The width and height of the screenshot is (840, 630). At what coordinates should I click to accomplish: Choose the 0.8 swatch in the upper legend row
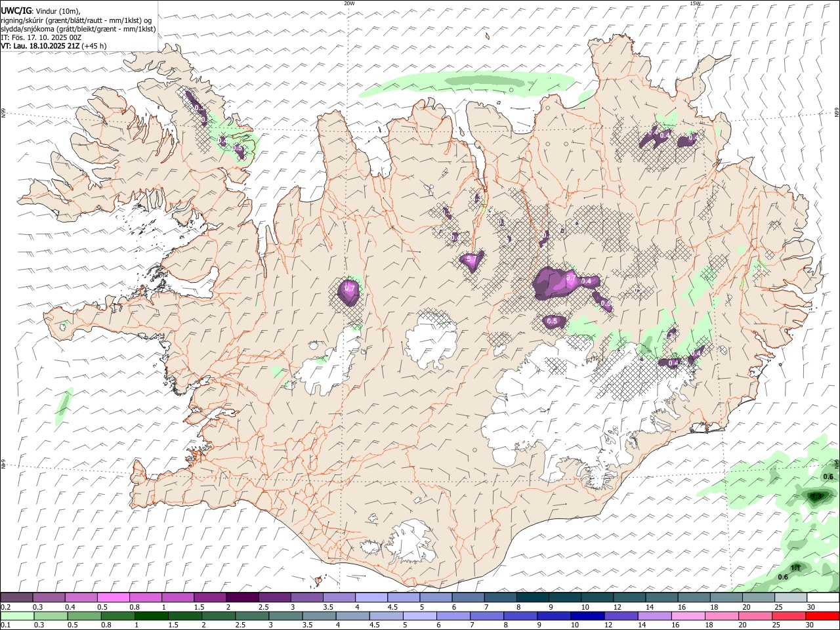pyautogui.click(x=145, y=598)
